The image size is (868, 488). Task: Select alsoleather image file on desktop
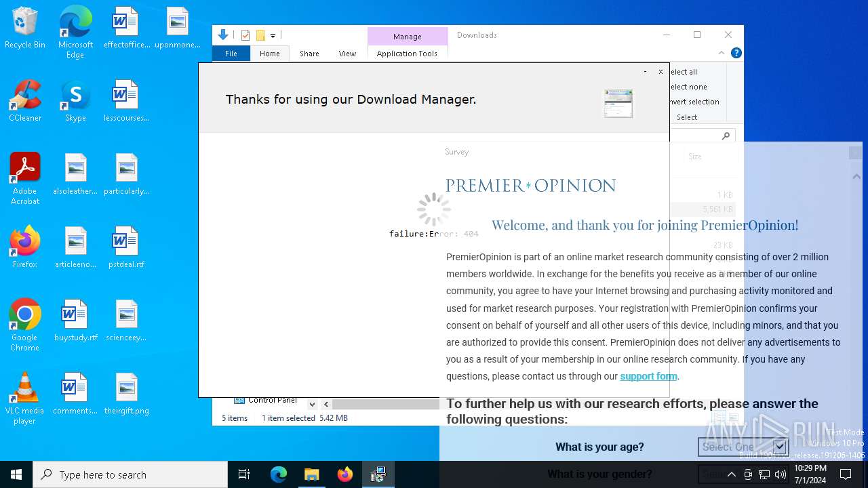point(75,174)
